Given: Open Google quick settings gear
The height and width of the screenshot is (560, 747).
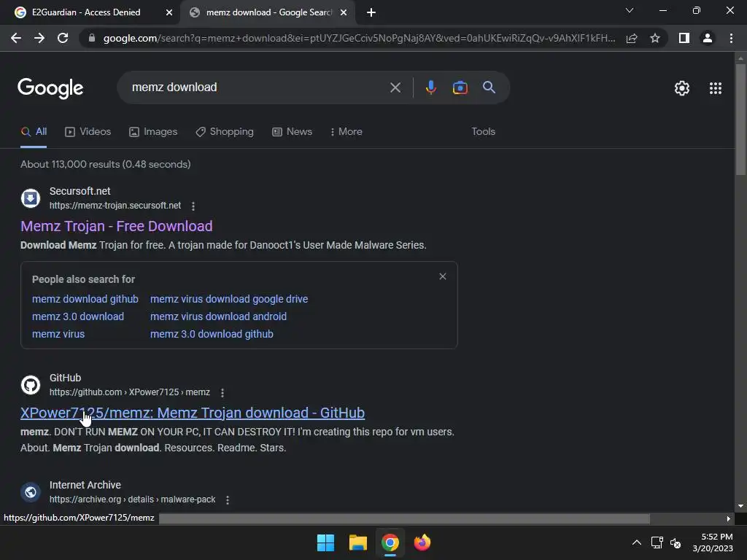Looking at the screenshot, I should [682, 88].
